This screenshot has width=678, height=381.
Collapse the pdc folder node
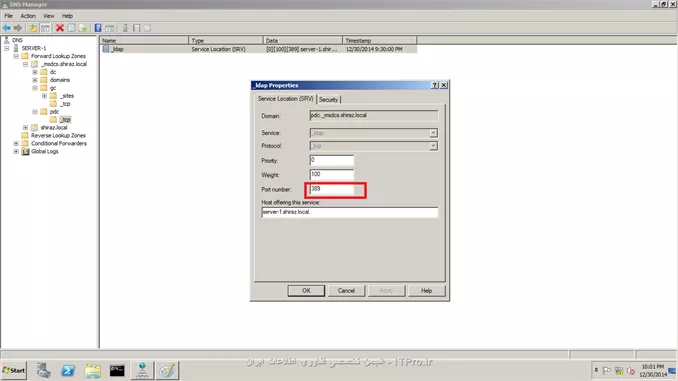(x=35, y=112)
